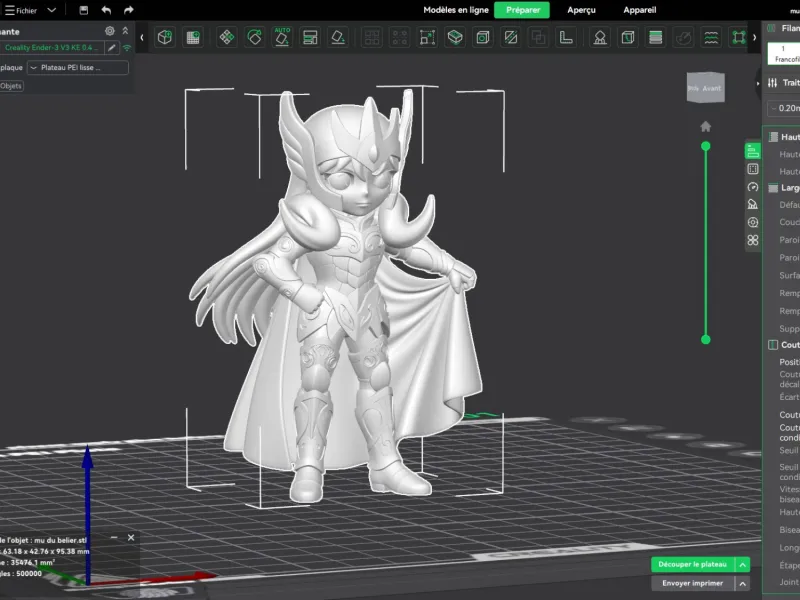Select the Cut tool with diagonal line
The image size is (800, 600).
pyautogui.click(x=511, y=37)
